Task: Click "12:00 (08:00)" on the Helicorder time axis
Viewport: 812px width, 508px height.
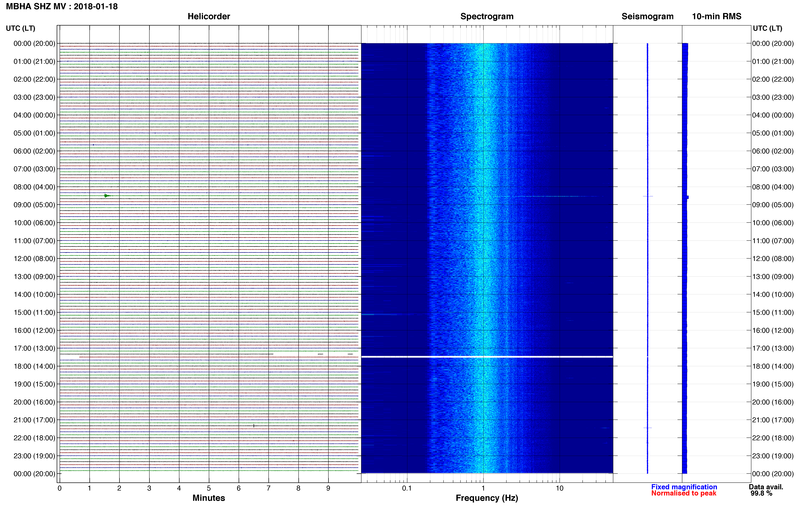Action: [x=34, y=258]
